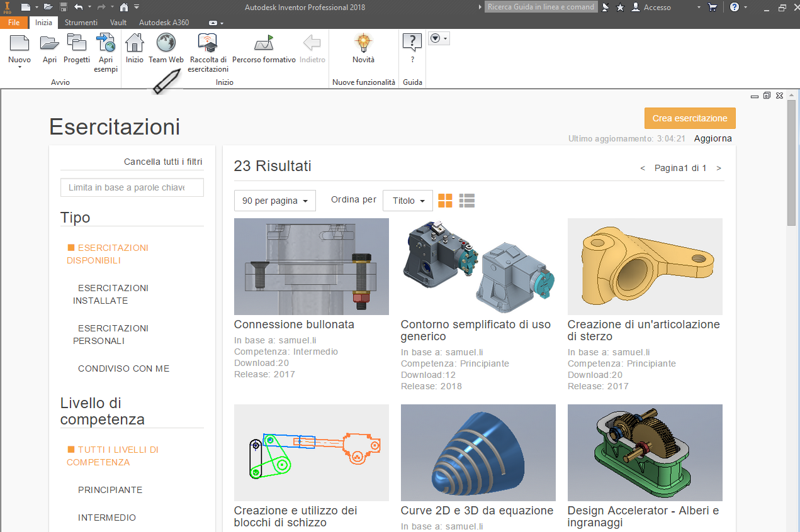Click the Ricerca Guida search field

click(x=541, y=7)
